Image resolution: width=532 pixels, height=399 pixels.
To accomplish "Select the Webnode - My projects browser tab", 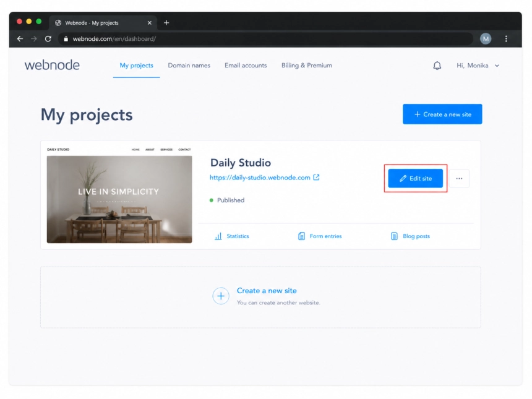I will pos(103,23).
